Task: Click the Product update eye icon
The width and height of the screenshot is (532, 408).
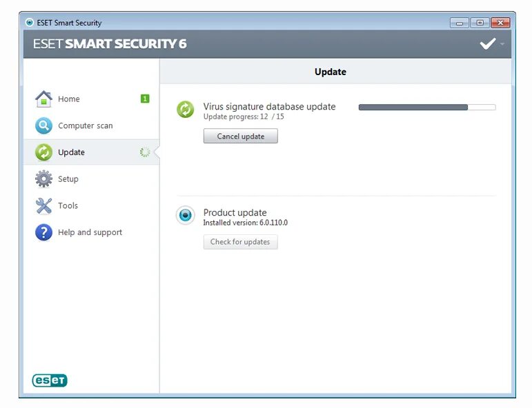Action: 185,215
